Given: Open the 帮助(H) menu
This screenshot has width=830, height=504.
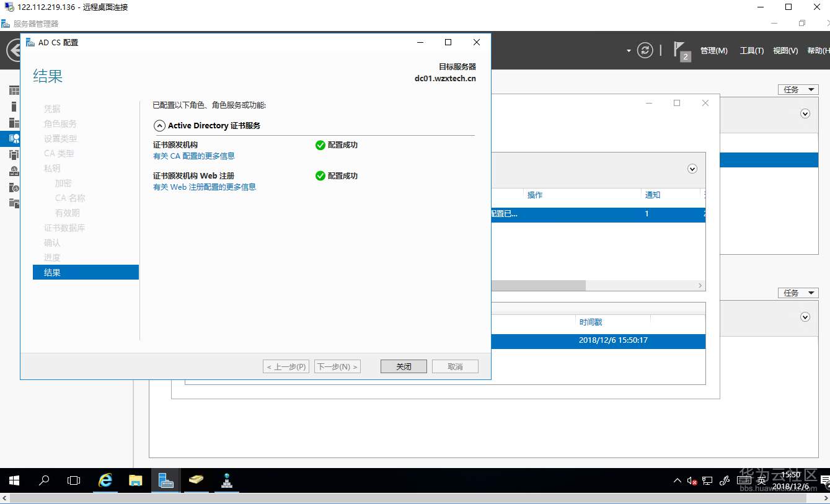Looking at the screenshot, I should 818,51.
